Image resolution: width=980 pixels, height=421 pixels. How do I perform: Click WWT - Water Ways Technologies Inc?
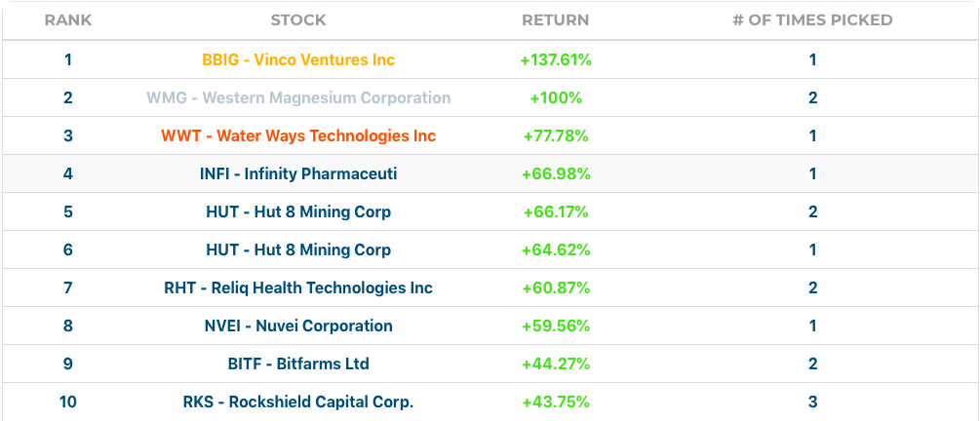(298, 135)
